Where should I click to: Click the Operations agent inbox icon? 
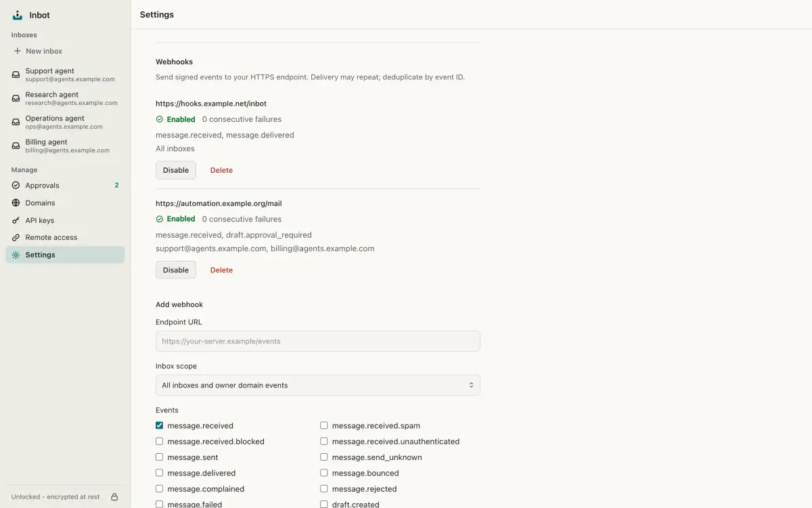pos(16,122)
